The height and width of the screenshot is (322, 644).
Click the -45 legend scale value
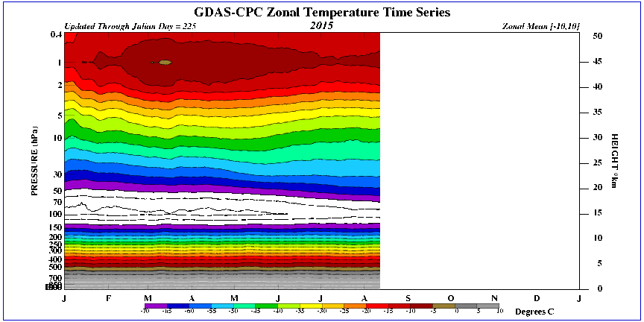pyautogui.click(x=256, y=312)
